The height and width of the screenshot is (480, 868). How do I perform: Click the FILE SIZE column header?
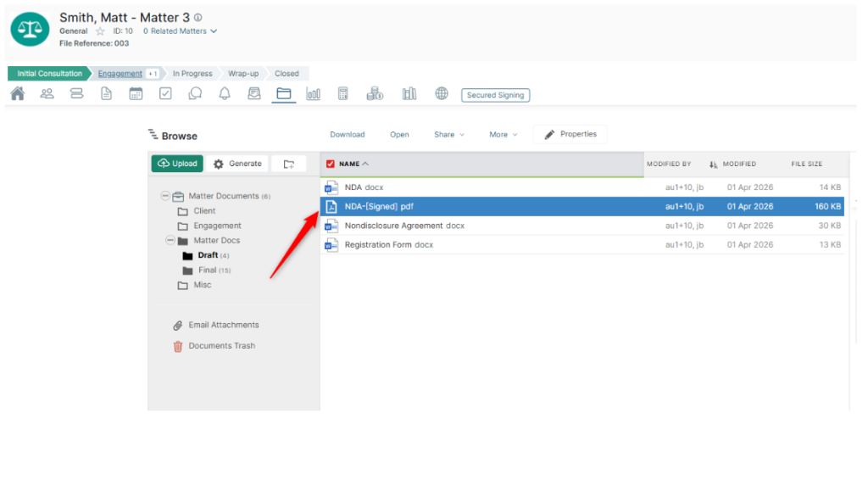[x=807, y=164]
